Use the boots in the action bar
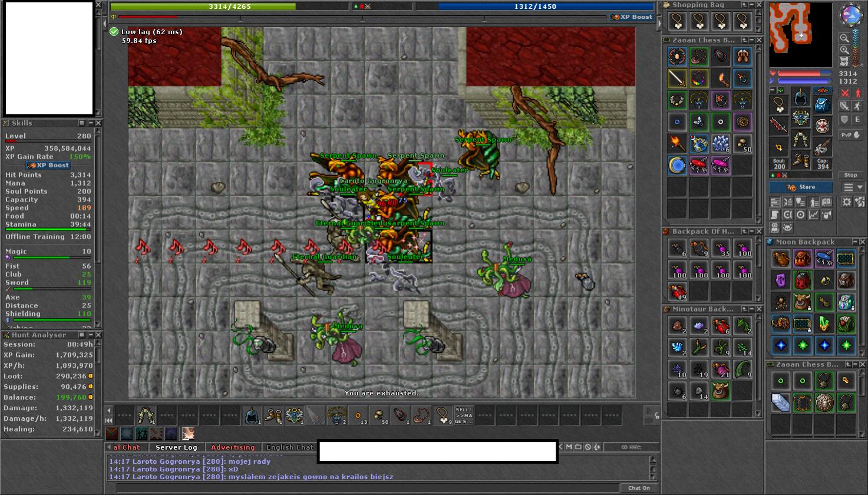This screenshot has width=868, height=495. point(273,416)
